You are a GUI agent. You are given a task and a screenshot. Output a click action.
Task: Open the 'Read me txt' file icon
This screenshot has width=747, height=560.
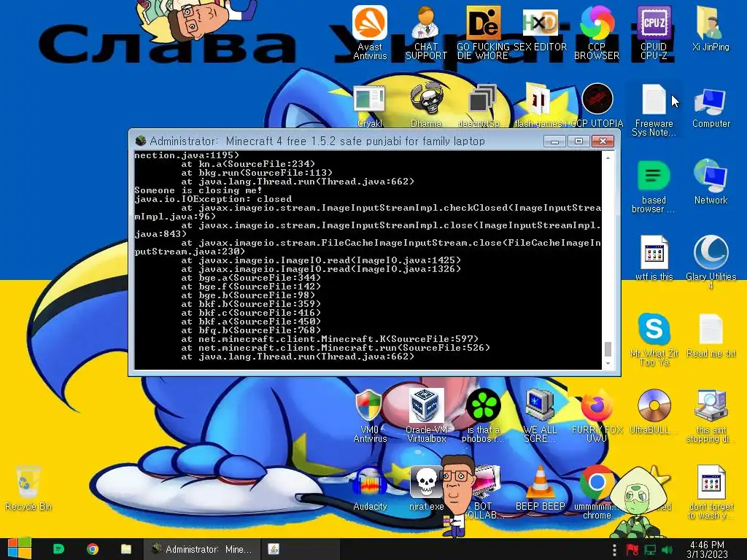(x=711, y=335)
